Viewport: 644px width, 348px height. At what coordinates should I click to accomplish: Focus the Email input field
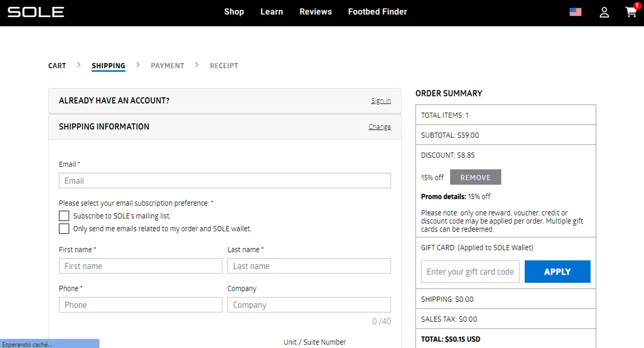(x=225, y=181)
